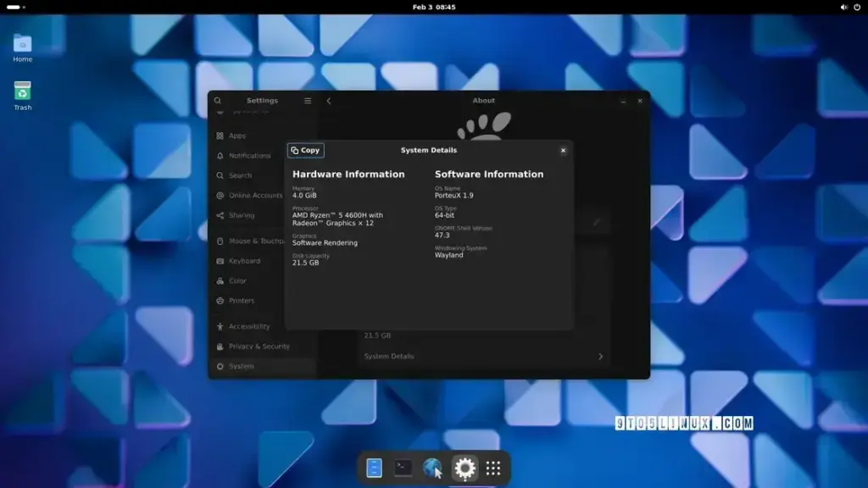The height and width of the screenshot is (488, 868).
Task: Click the PorteuX 1.9 OS name value
Action: pyautogui.click(x=454, y=196)
